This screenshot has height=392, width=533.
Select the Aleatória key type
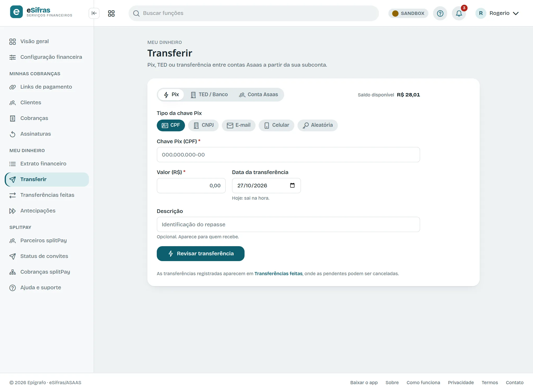[317, 125]
